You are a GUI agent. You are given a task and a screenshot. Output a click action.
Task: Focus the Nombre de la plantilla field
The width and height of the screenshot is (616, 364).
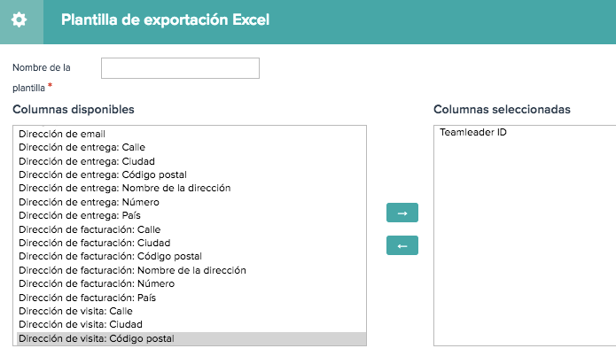[180, 68]
